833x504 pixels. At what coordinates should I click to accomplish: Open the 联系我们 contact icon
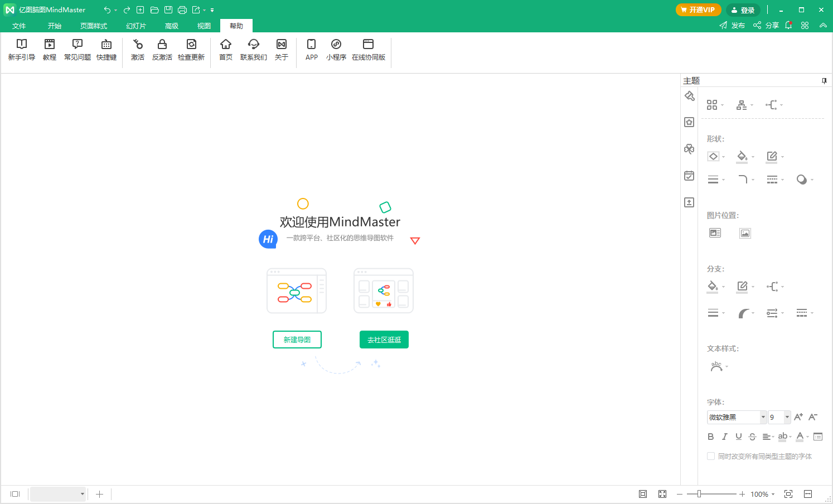(254, 50)
